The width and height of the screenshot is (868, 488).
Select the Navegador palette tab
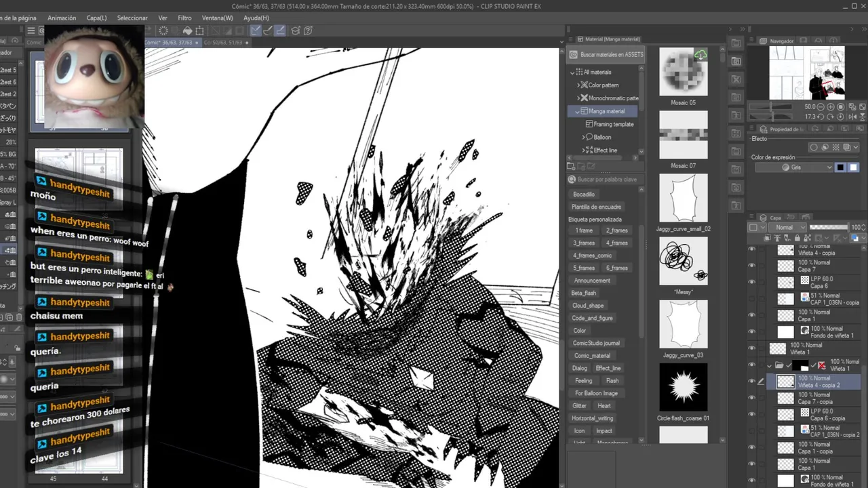point(781,41)
